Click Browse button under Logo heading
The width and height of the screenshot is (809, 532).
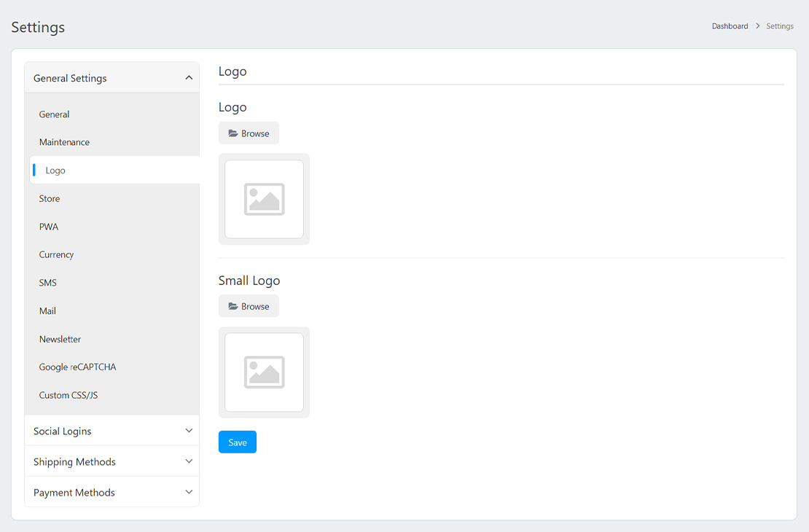(x=249, y=133)
